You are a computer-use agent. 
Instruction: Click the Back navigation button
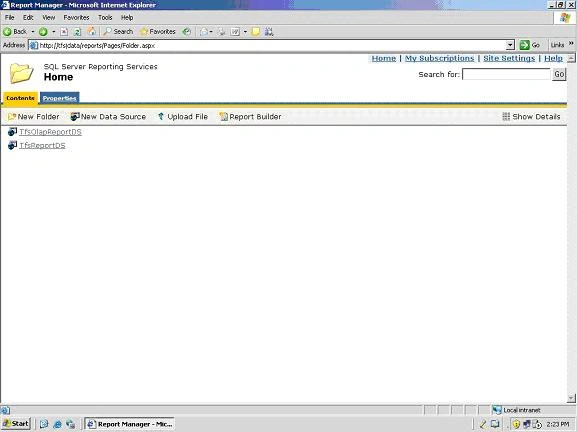pyautogui.click(x=15, y=32)
